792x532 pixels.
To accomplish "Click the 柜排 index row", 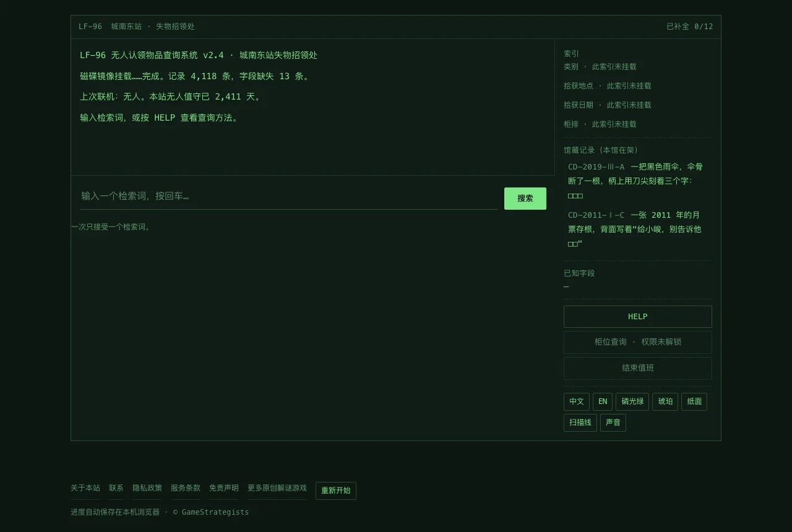I will tap(600, 124).
